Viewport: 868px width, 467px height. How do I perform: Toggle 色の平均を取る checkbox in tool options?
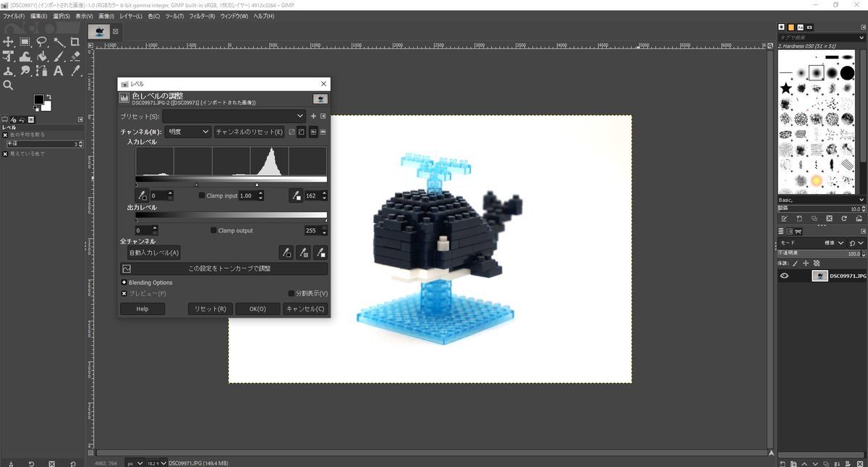tap(5, 135)
